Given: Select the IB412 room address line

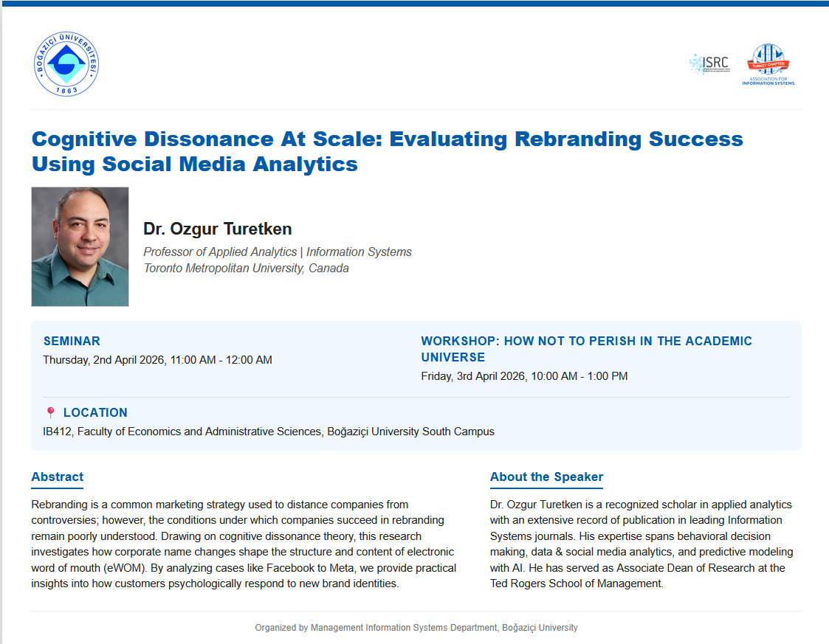Looking at the screenshot, I should pyautogui.click(x=269, y=432).
